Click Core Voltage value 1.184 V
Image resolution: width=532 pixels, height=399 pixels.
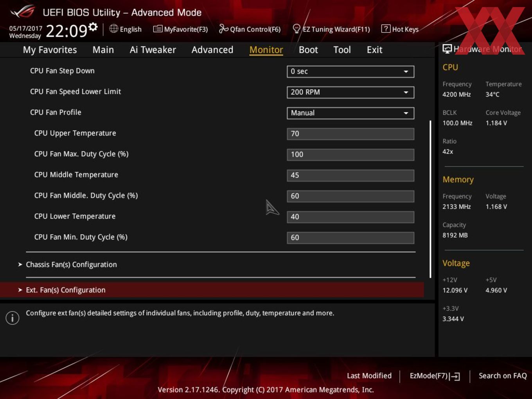(496, 123)
